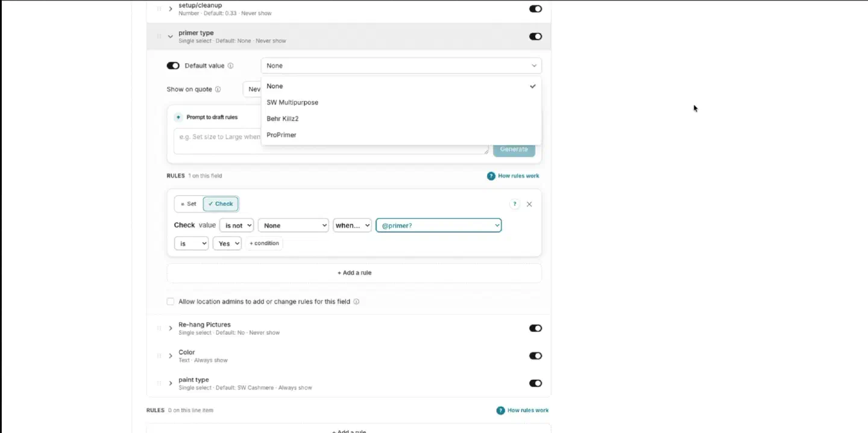Open How rules work link for line item

click(x=528, y=410)
